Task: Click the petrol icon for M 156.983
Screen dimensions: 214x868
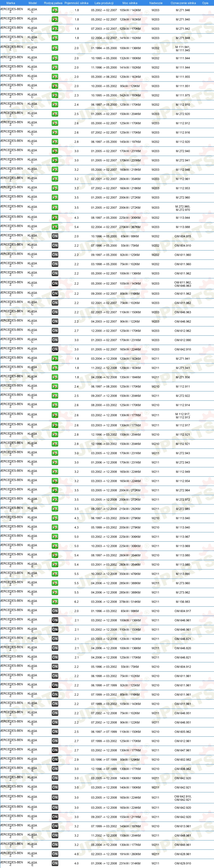Action: point(55,601)
